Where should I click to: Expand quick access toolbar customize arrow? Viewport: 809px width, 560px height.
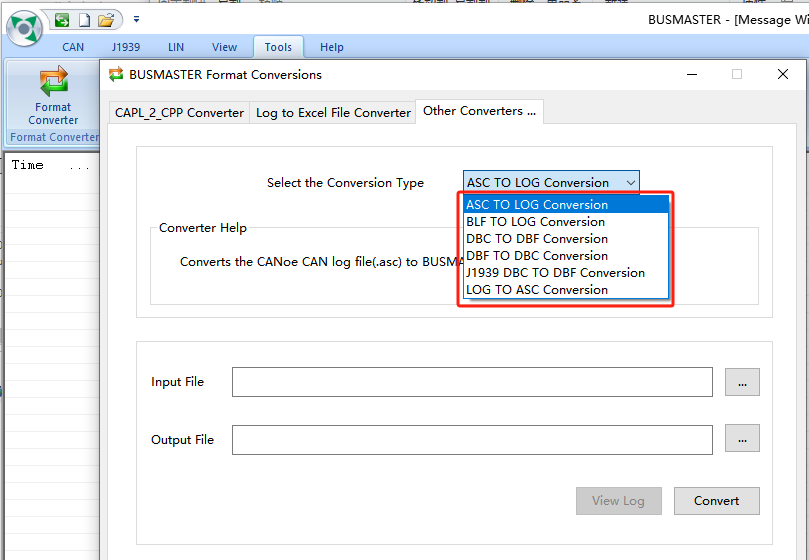coord(136,20)
